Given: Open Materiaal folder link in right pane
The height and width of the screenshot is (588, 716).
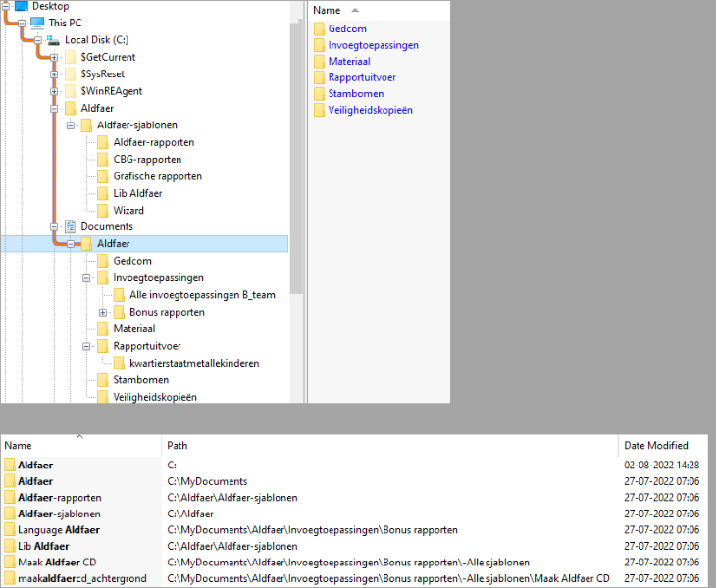Looking at the screenshot, I should pyautogui.click(x=349, y=62).
